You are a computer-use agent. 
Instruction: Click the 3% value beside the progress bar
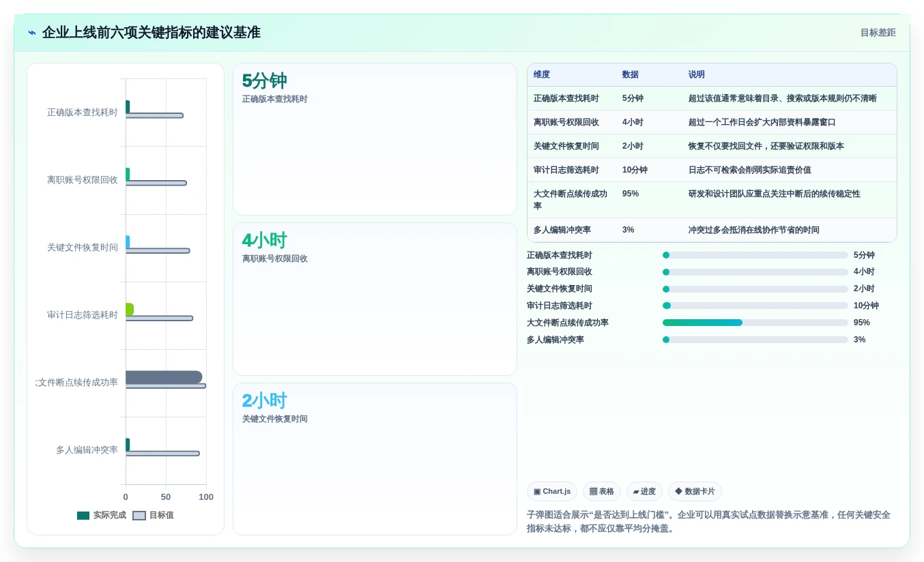pyautogui.click(x=859, y=340)
